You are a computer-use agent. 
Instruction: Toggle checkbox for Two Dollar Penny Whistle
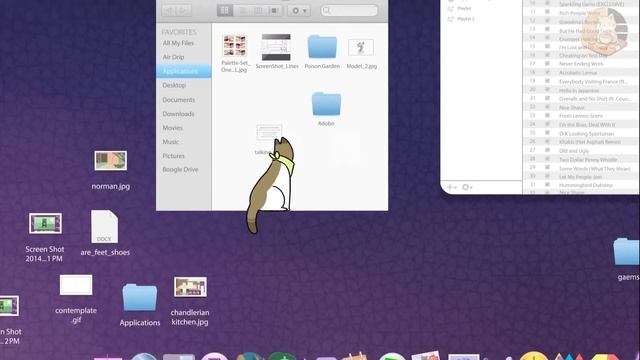tap(547, 159)
